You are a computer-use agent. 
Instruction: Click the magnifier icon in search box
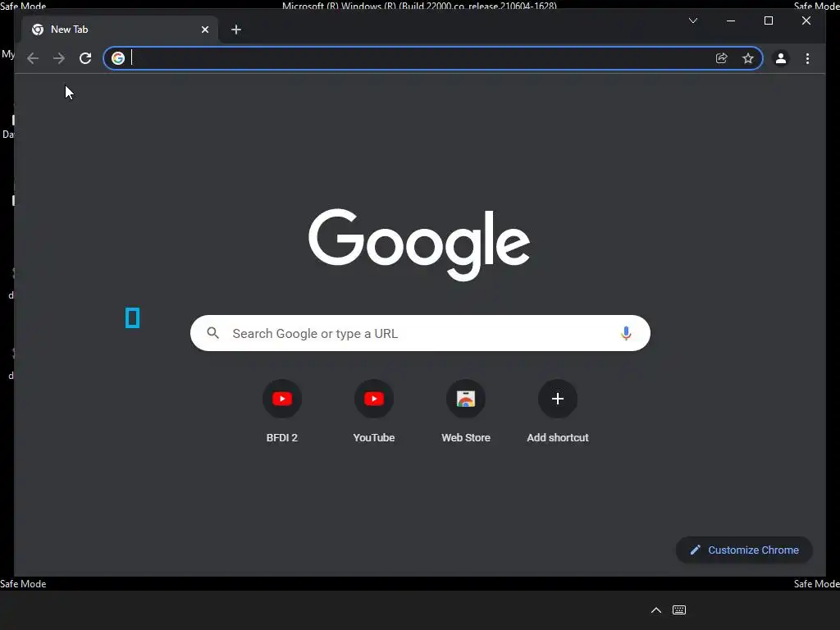click(x=213, y=333)
